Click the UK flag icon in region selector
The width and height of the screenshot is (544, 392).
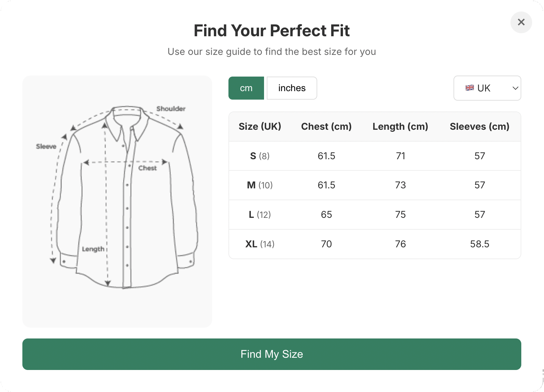click(470, 88)
